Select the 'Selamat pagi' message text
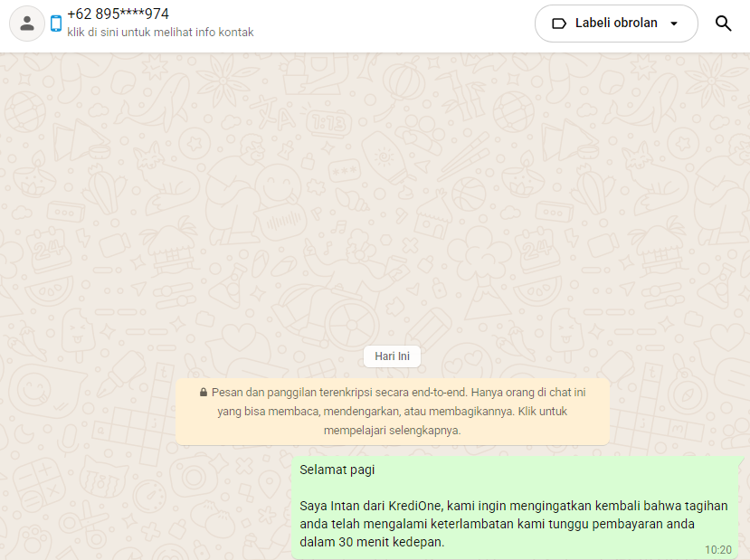Screen dimensions: 750x560 point(337,470)
